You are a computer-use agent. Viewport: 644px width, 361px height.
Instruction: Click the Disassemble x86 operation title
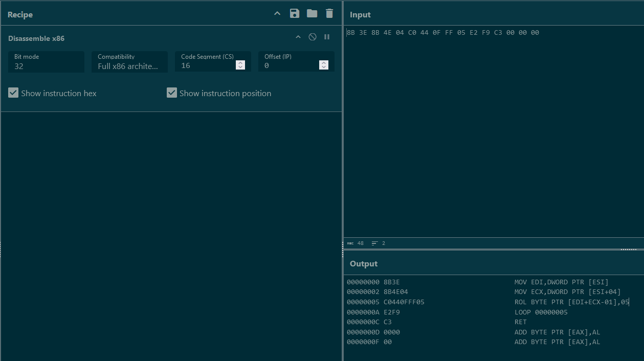coord(36,38)
